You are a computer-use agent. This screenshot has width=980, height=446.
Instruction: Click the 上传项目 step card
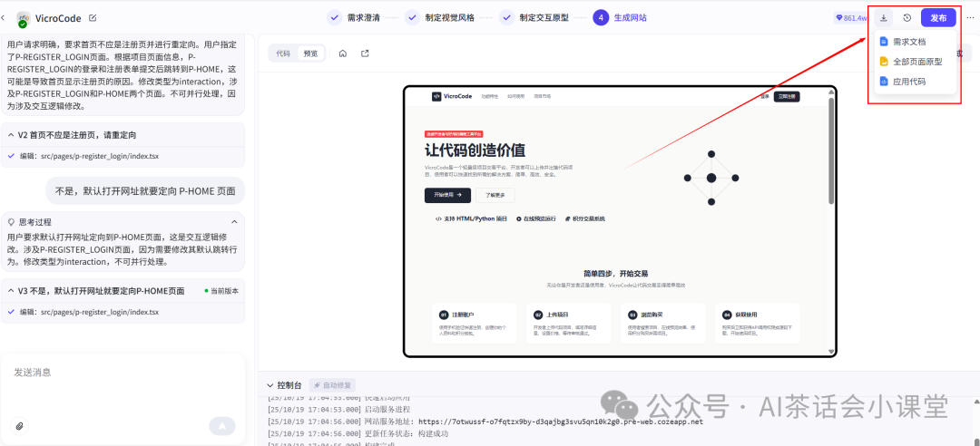point(569,324)
